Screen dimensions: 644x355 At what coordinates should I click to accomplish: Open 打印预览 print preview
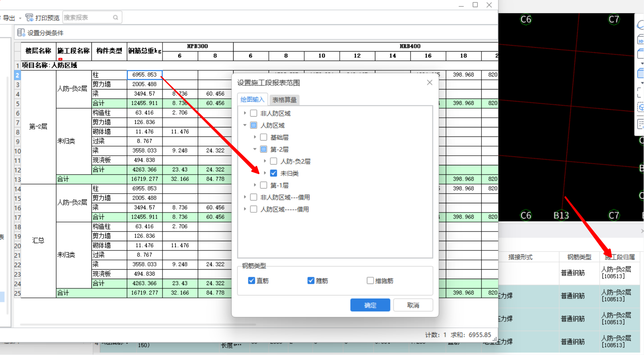coord(42,18)
